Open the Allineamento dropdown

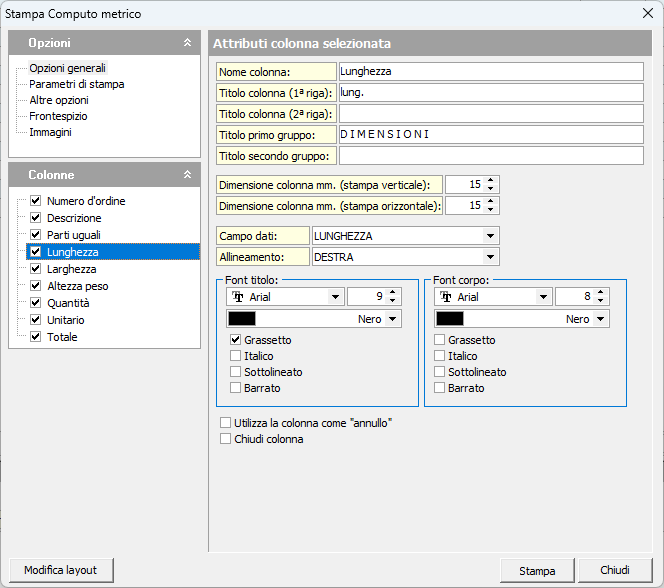(x=490, y=257)
